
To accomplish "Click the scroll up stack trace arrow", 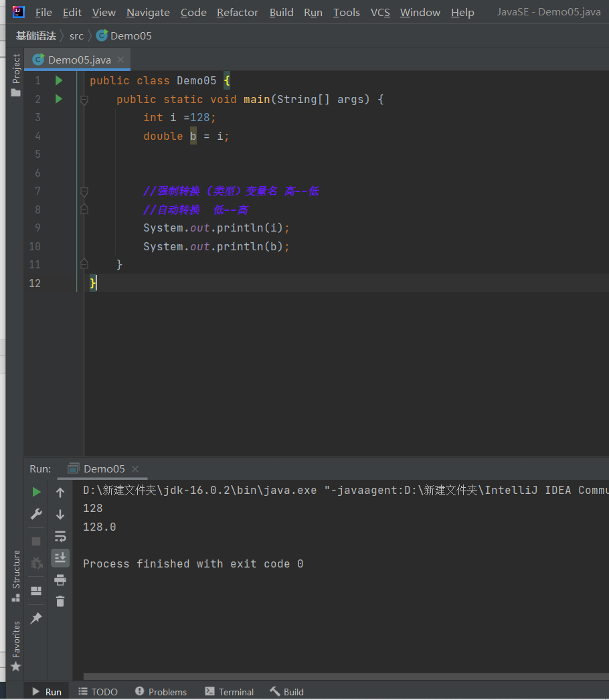I will 60,493.
